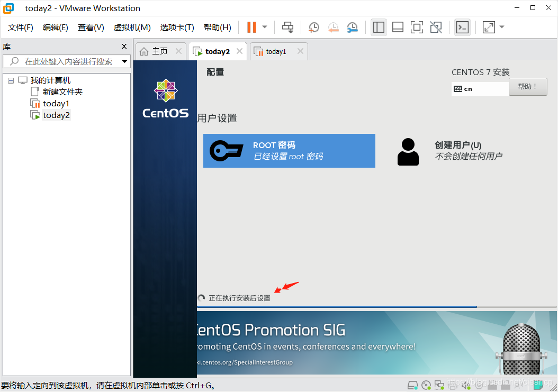Open the 帮助(H) menu

click(217, 28)
